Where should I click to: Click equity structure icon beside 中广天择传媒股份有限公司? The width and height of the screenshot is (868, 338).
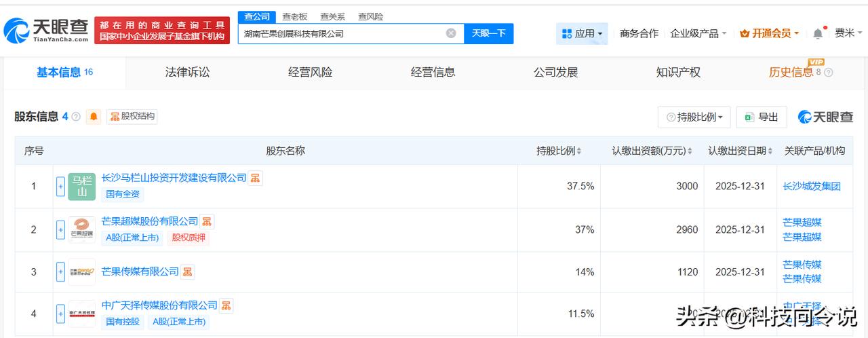[226, 305]
